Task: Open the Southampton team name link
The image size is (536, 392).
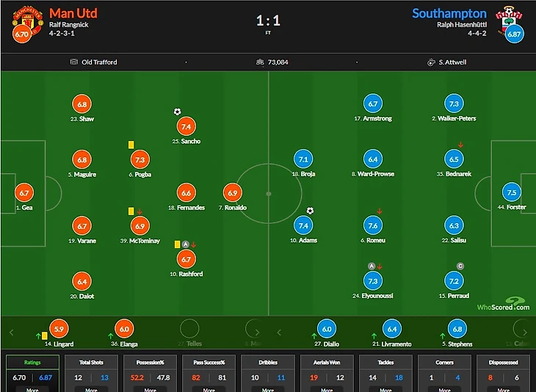Action: [449, 13]
